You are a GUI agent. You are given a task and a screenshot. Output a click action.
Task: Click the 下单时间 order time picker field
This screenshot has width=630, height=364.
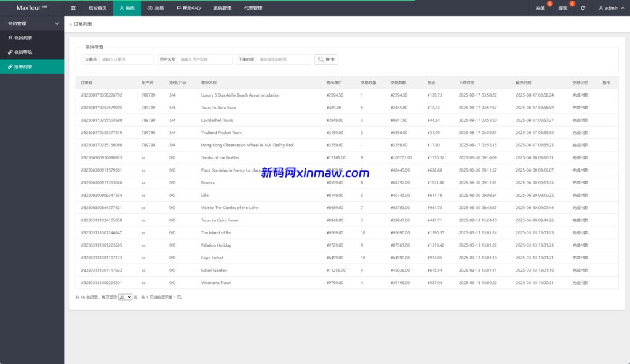pos(284,60)
